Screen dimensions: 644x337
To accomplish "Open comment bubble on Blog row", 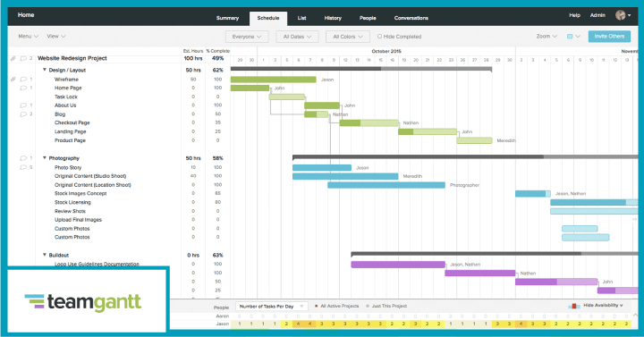I will pyautogui.click(x=23, y=114).
